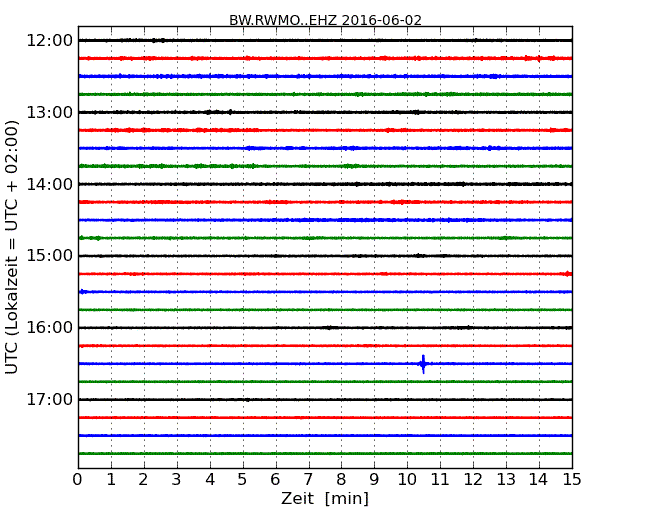Click the x-axis label Zeit [min]
Viewport: 650px width, 520px height.
click(x=325, y=498)
